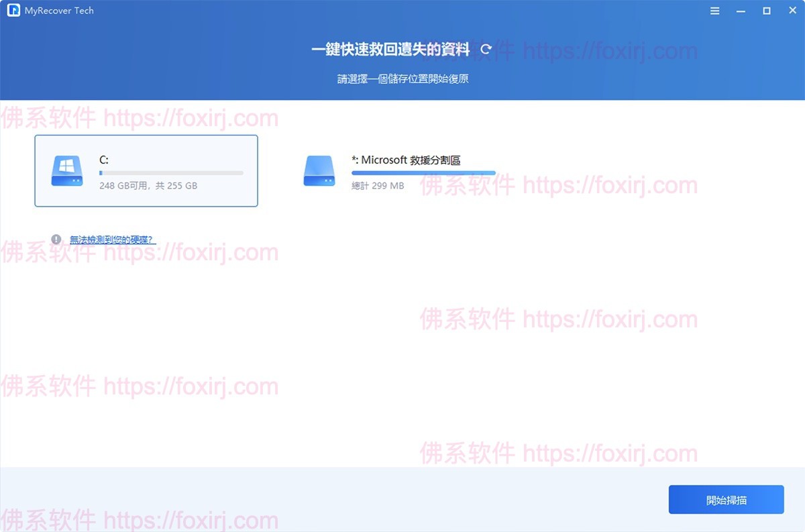Click the MyRecover logo icon
The height and width of the screenshot is (532, 805).
[x=12, y=10]
